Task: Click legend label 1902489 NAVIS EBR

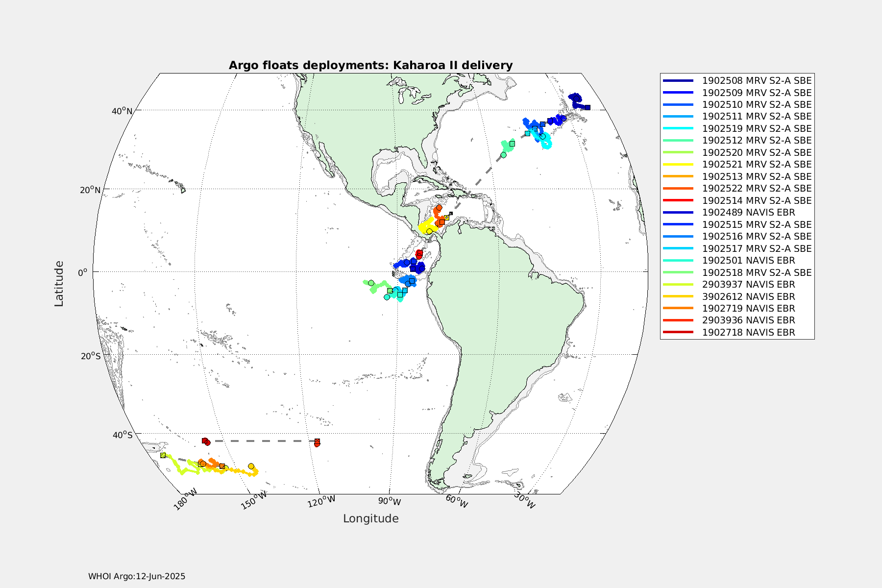Action: (749, 212)
